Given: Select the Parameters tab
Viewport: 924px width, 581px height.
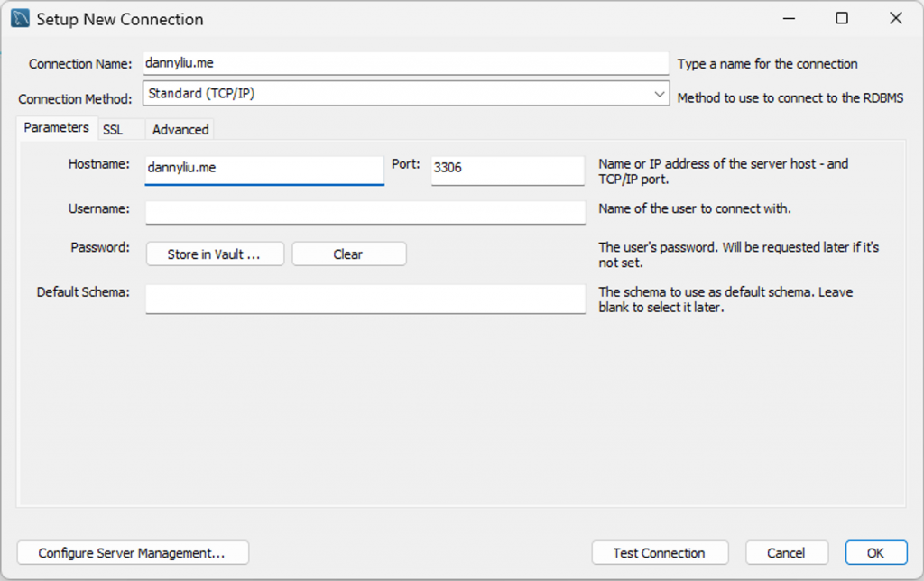Looking at the screenshot, I should 56,128.
